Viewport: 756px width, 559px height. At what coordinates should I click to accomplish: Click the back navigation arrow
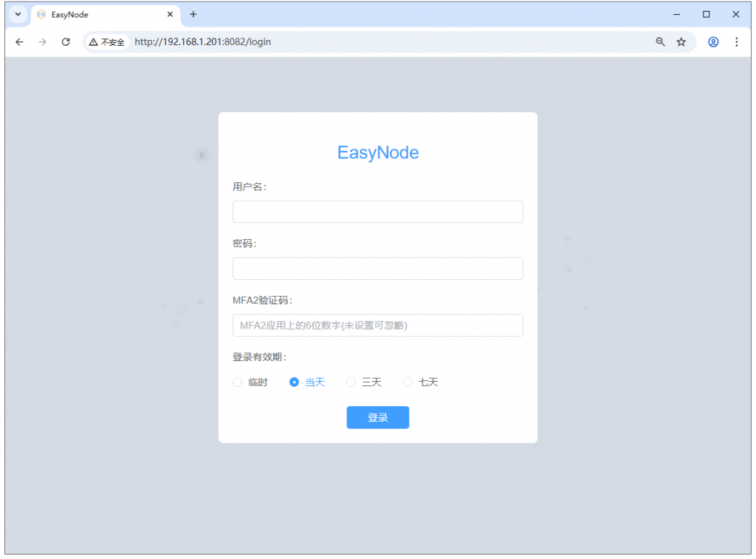[19, 42]
